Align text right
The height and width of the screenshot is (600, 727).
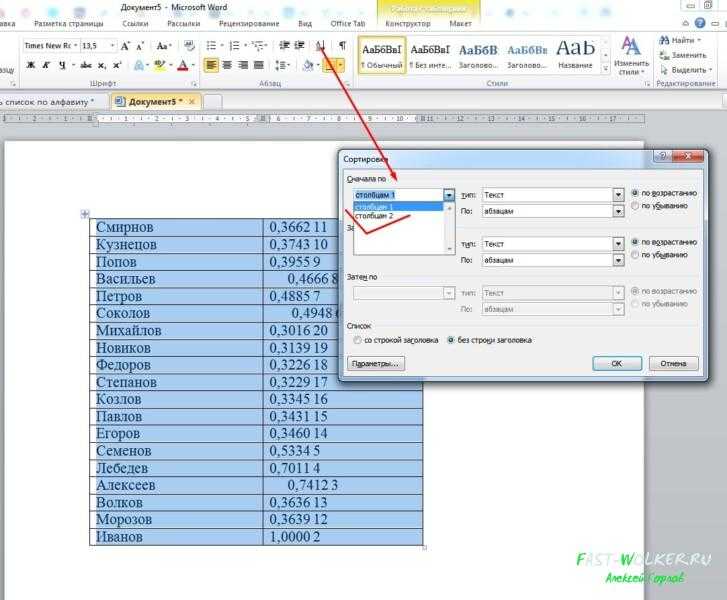[x=243, y=65]
